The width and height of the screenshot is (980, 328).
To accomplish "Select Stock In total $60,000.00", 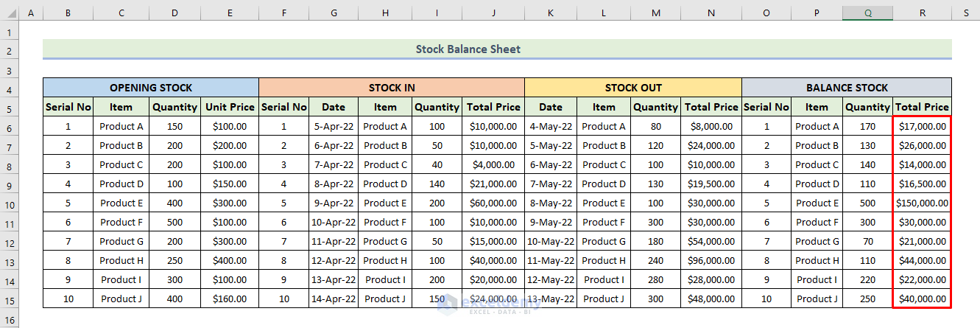I will pos(493,203).
